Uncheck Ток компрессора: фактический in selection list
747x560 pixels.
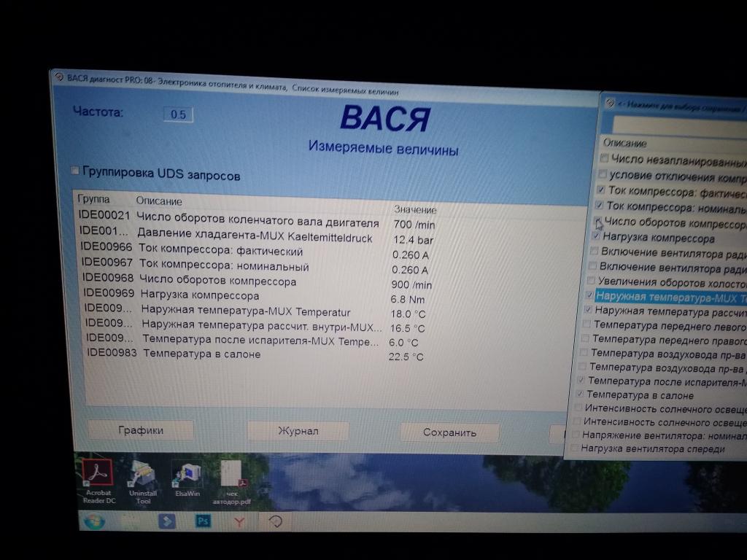click(601, 190)
